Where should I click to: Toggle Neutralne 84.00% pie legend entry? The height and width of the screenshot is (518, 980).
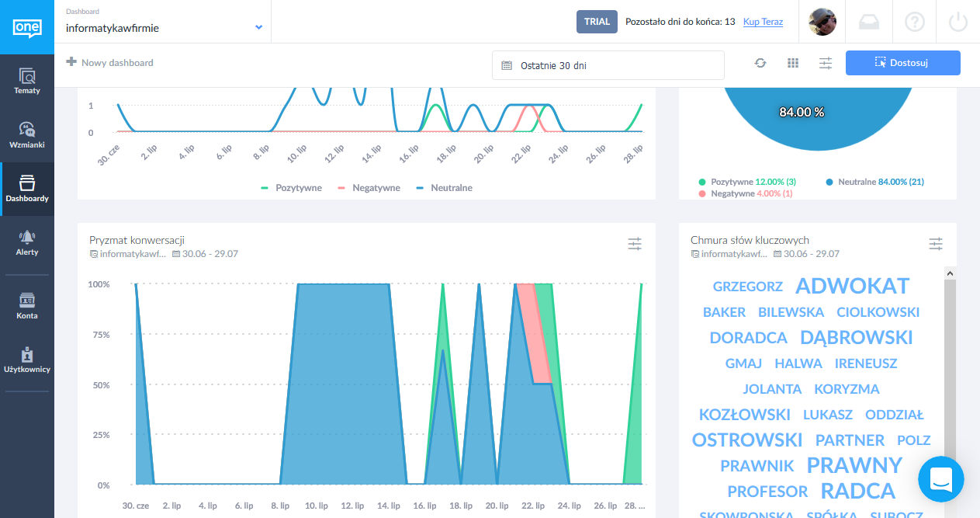click(874, 182)
